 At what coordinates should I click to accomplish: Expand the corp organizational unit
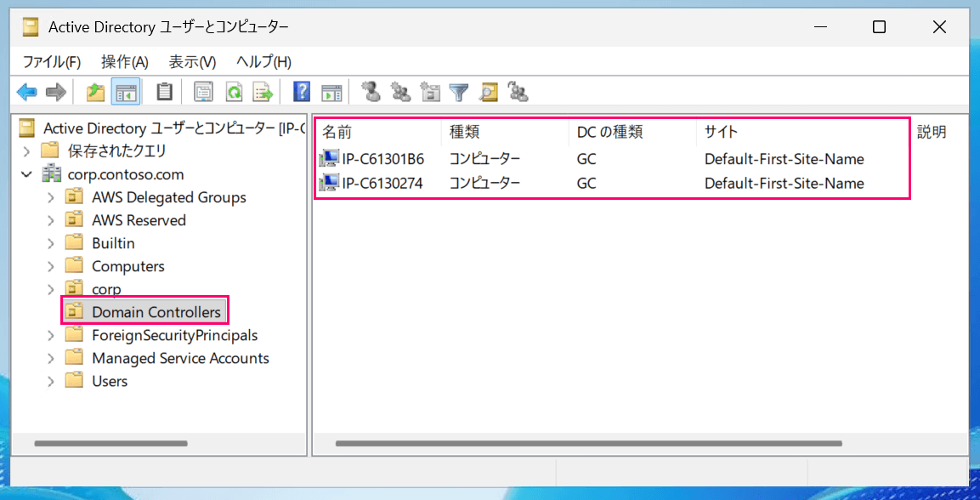[x=51, y=289]
